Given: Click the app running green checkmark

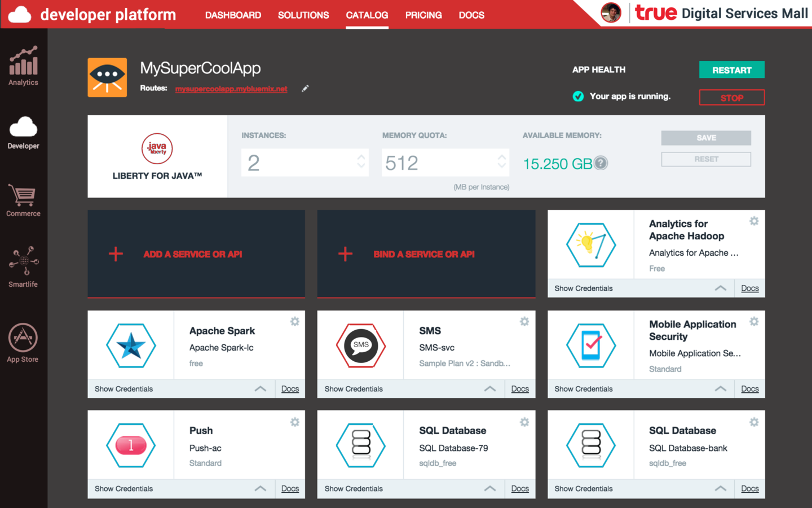Looking at the screenshot, I should coord(578,97).
